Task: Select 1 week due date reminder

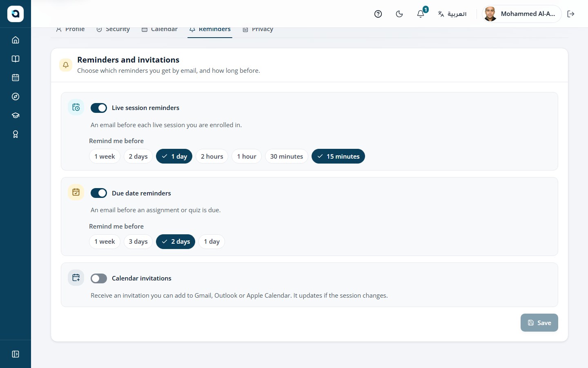Action: pyautogui.click(x=105, y=242)
